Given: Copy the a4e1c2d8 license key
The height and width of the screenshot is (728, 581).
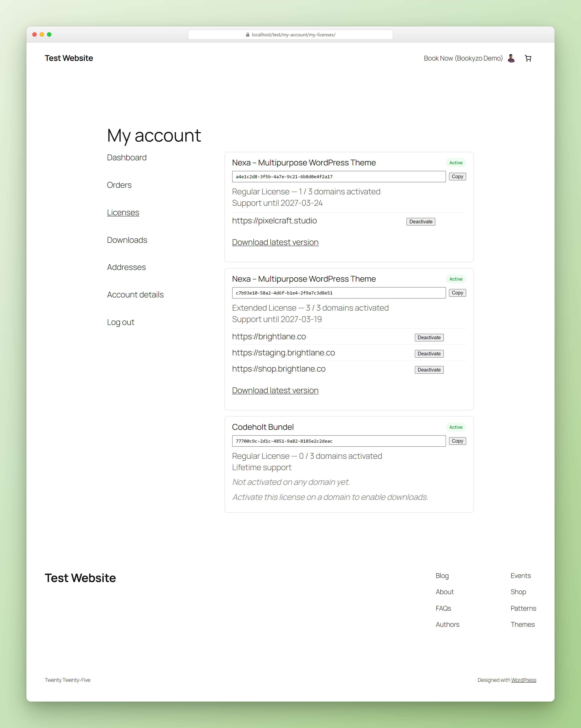Looking at the screenshot, I should click(x=457, y=177).
